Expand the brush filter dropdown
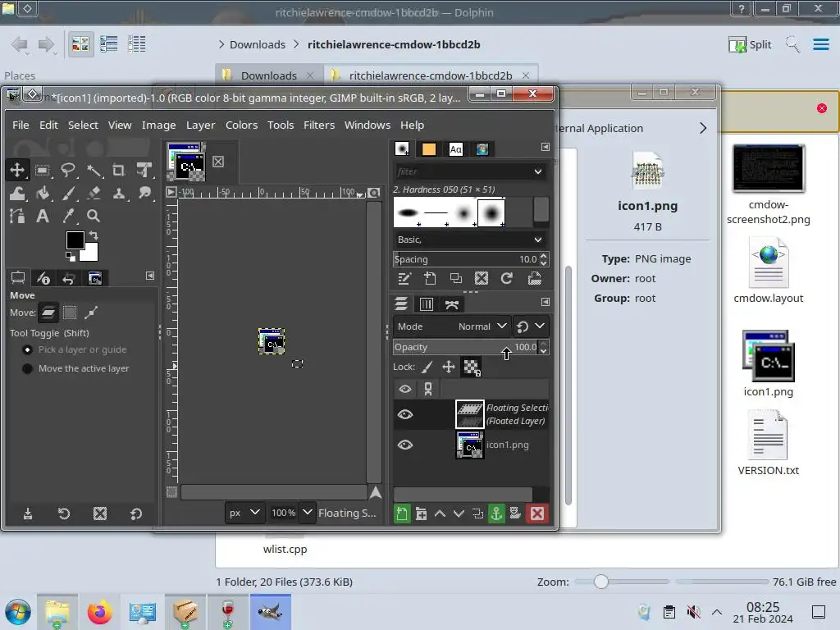 [x=538, y=171]
